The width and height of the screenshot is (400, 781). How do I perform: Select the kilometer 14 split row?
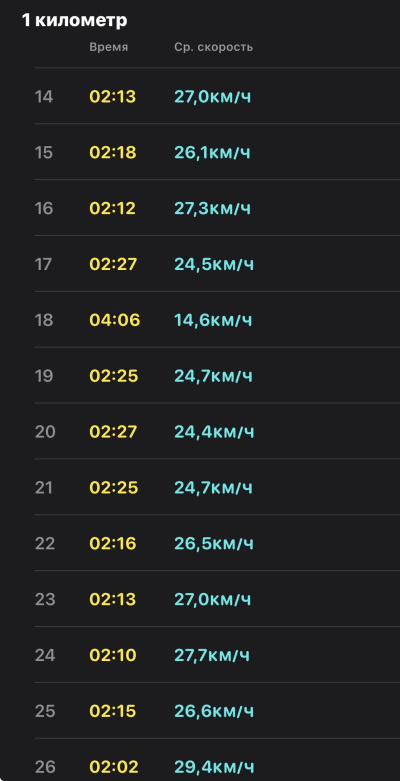pos(217,96)
